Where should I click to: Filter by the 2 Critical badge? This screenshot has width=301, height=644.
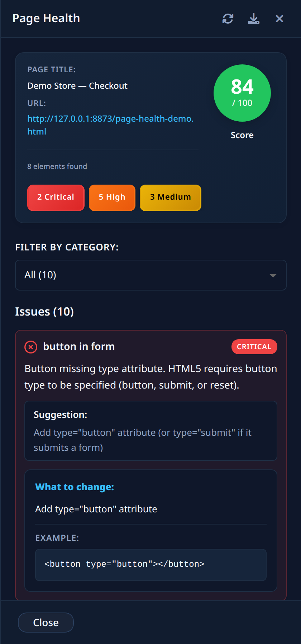click(56, 198)
